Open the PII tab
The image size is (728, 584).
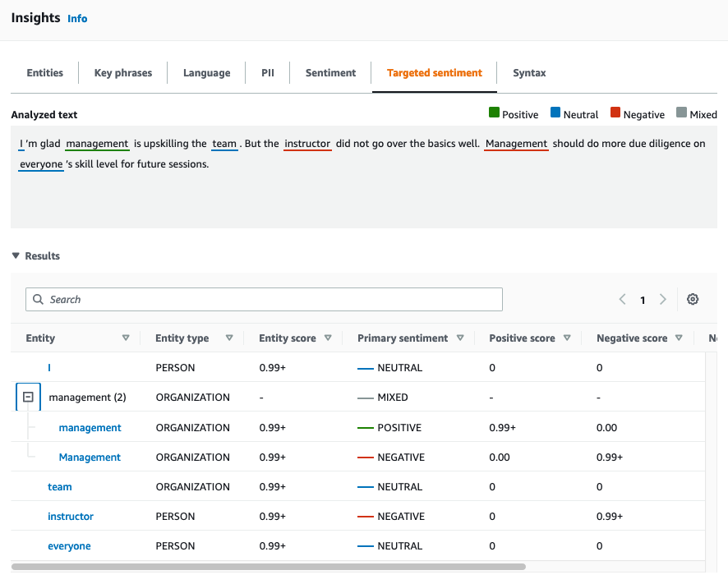268,73
